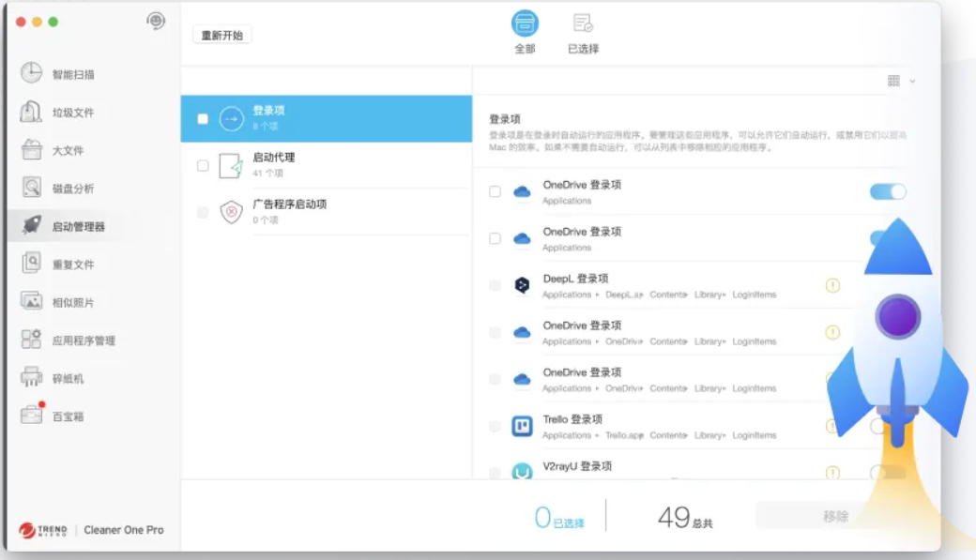Select the 启动代理 category row
Viewport: 976px width, 560px height.
[327, 165]
